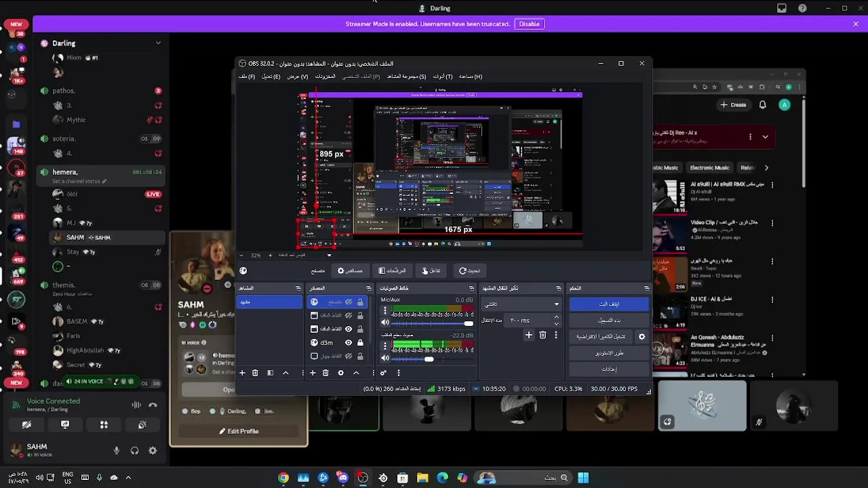868x488 pixels.
Task: Share your screen in Discord voice panel
Action: pos(65,424)
